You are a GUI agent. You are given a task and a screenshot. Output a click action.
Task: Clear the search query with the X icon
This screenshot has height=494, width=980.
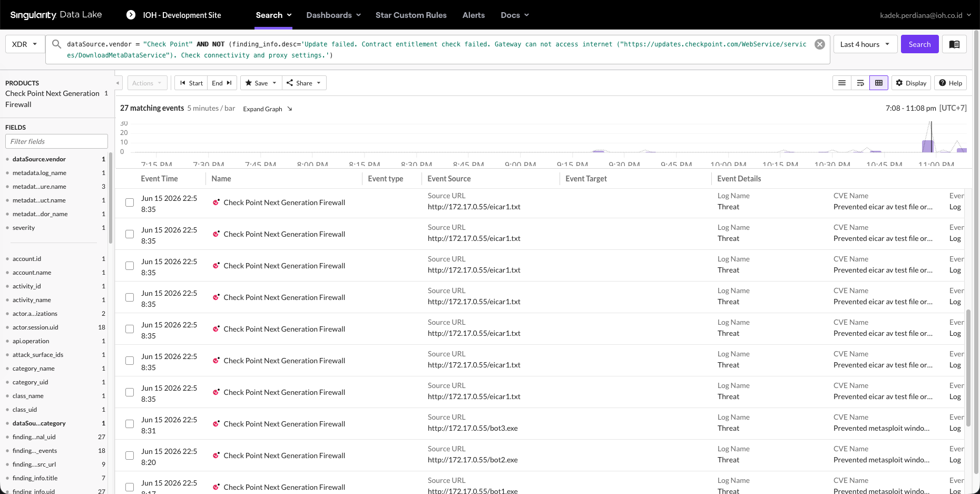tap(820, 44)
